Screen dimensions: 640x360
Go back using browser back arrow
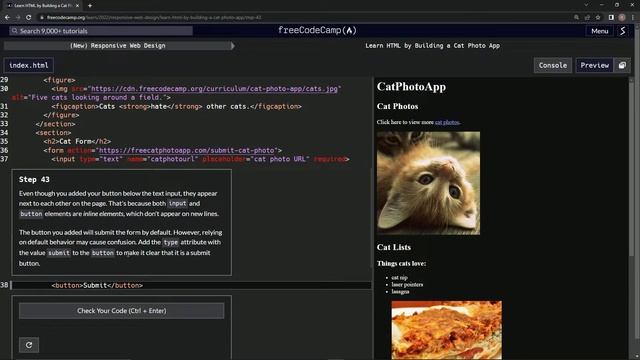[x=7, y=18]
